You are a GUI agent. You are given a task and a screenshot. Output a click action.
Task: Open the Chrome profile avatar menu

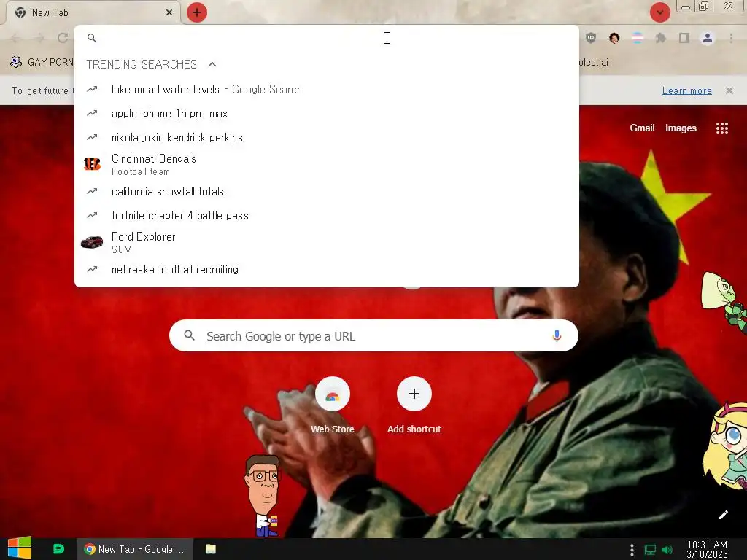708,38
